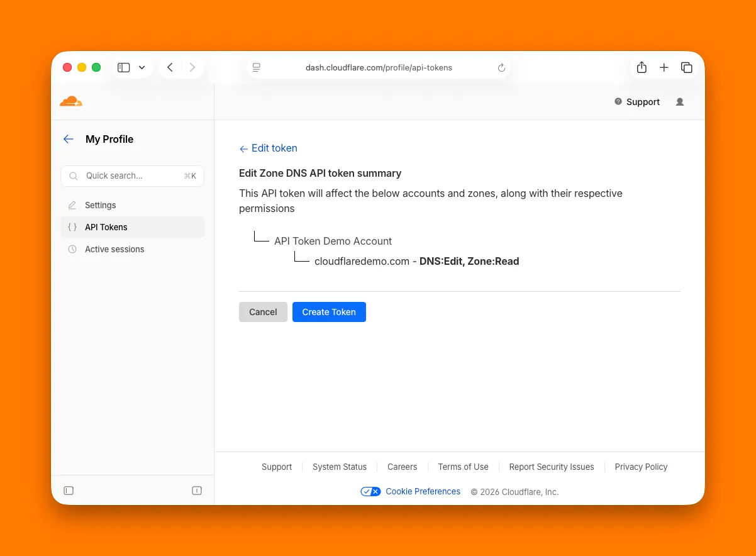This screenshot has width=756, height=556.
Task: Open the Privacy Policy footer link
Action: point(641,467)
